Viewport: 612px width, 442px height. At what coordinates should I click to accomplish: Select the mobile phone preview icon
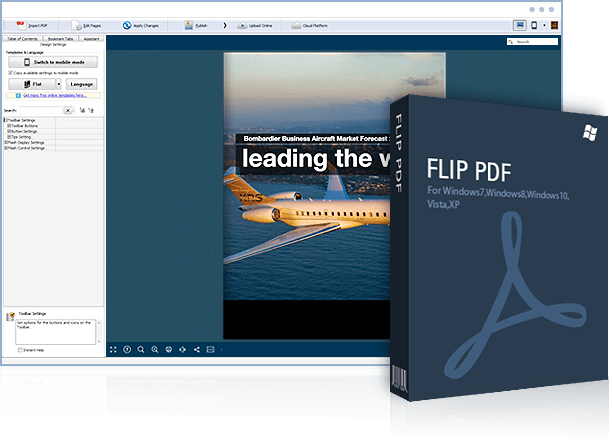click(x=534, y=25)
